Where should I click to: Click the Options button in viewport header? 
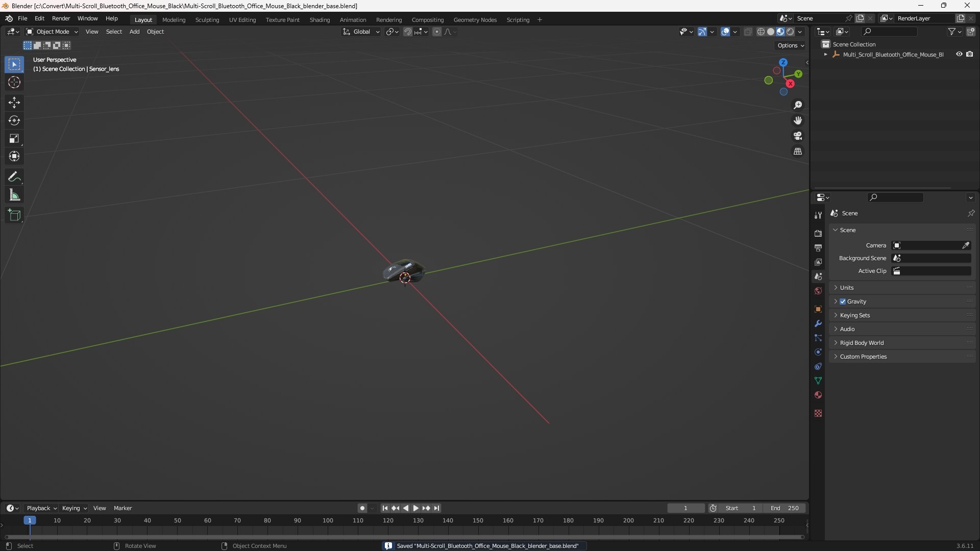click(790, 45)
